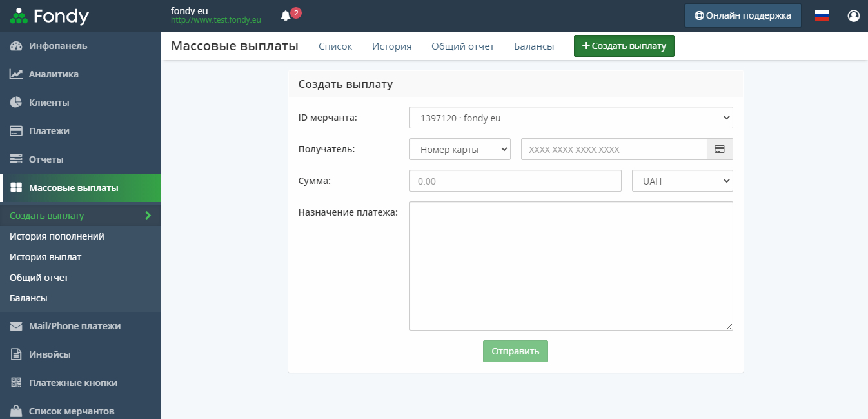Click the green Создать выплату button
Viewport: 868px width, 419px height.
click(624, 46)
